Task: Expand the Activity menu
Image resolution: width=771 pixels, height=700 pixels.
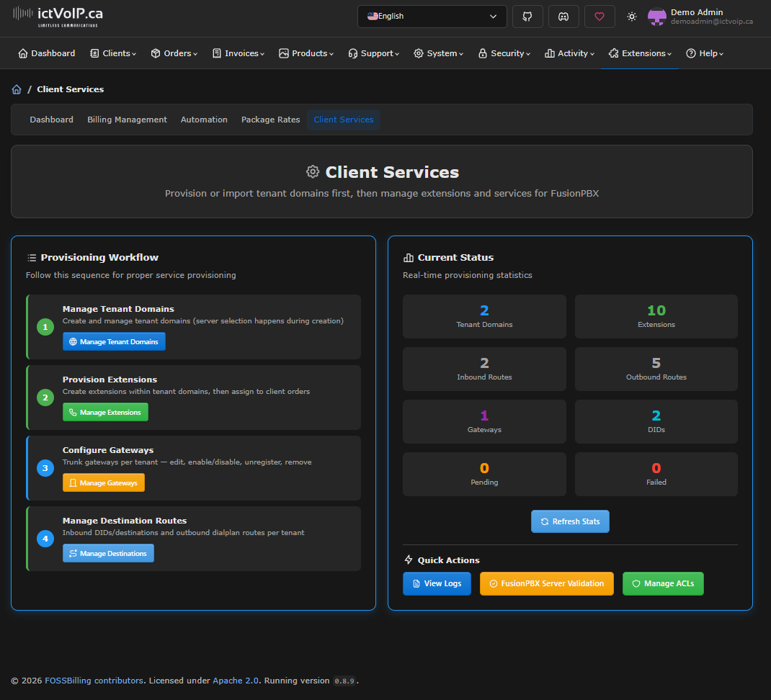Action: pos(569,53)
